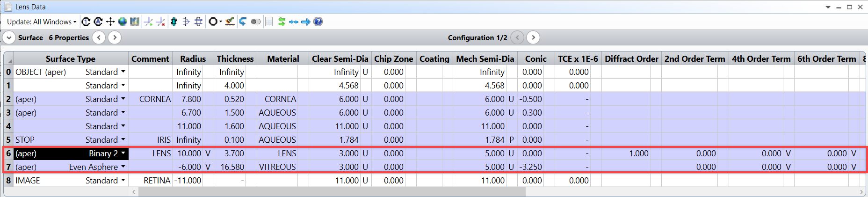
Task: Select row header number 6
Action: [x=8, y=153]
